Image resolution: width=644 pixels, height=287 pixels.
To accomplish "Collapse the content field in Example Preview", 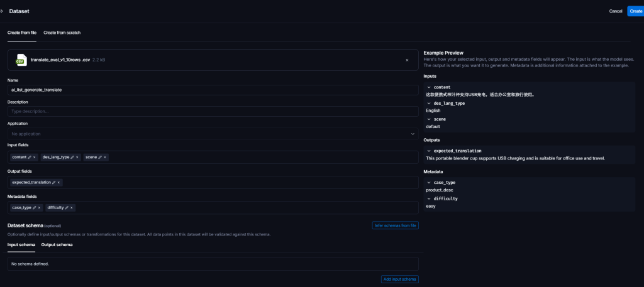I will (x=429, y=87).
